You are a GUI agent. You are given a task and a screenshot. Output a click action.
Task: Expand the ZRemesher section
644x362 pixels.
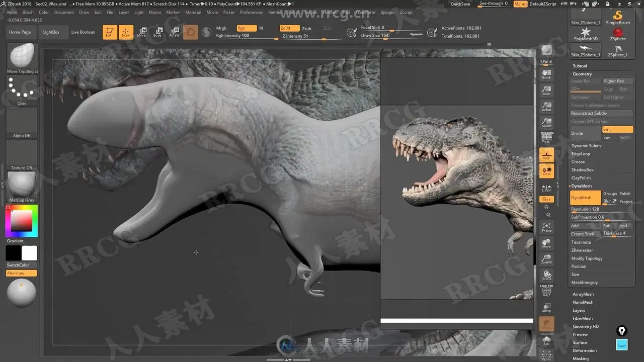pos(582,250)
